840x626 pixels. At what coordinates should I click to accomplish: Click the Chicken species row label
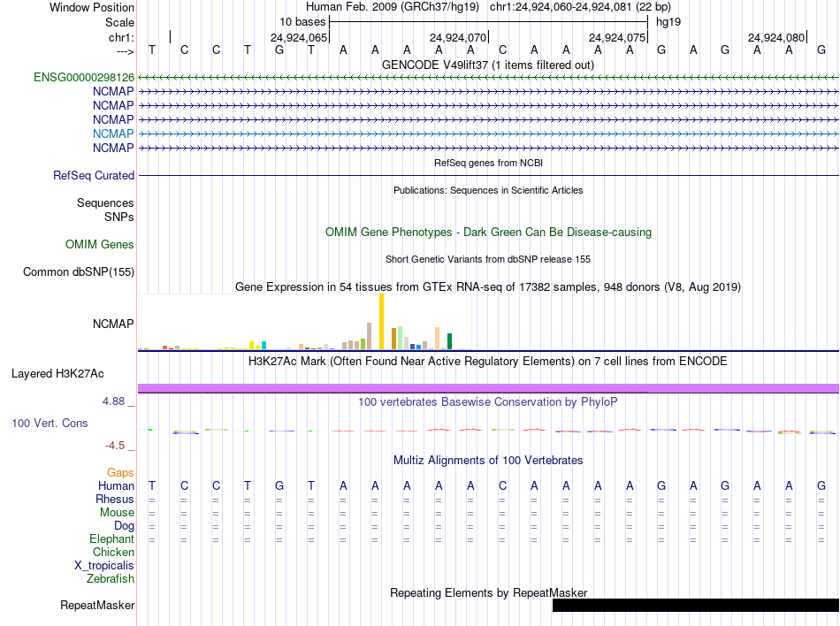(x=113, y=552)
